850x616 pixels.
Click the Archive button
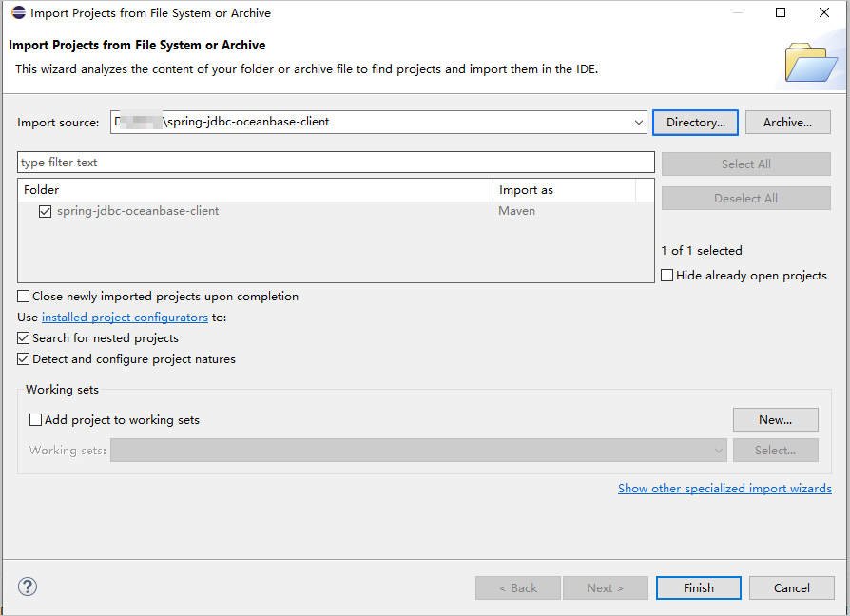787,123
